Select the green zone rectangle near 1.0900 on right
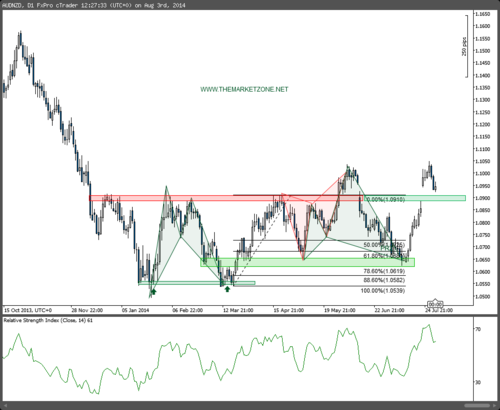The width and height of the screenshot is (500, 410). coord(415,198)
